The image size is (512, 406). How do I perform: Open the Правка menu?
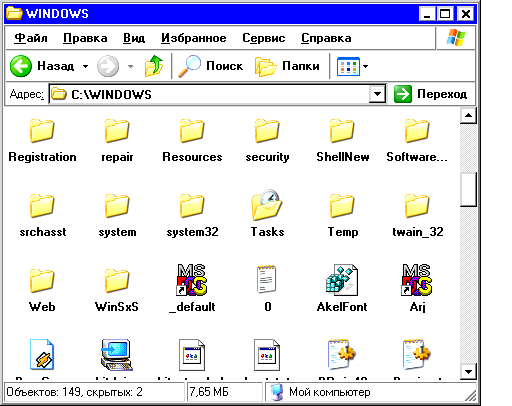(x=85, y=38)
